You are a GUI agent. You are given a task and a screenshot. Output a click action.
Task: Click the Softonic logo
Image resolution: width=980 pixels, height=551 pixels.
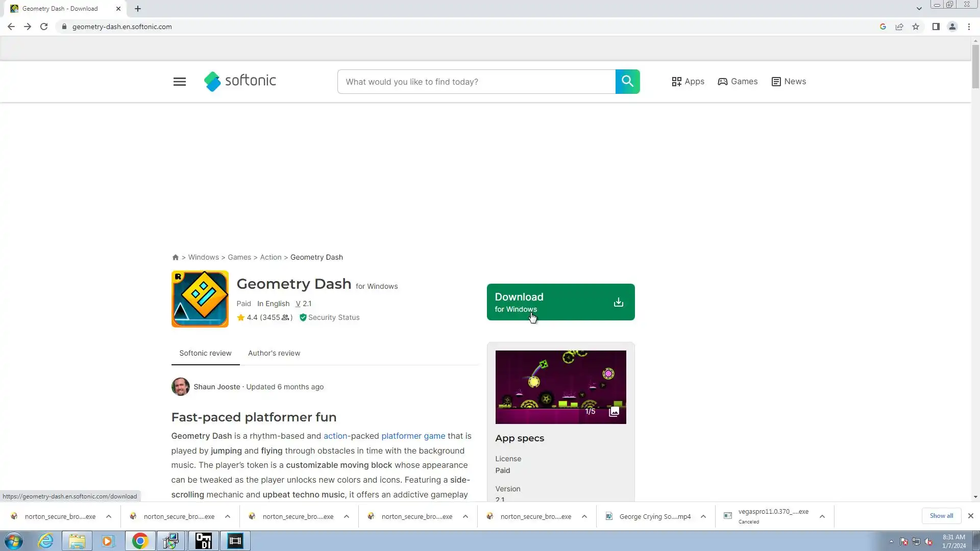click(240, 81)
